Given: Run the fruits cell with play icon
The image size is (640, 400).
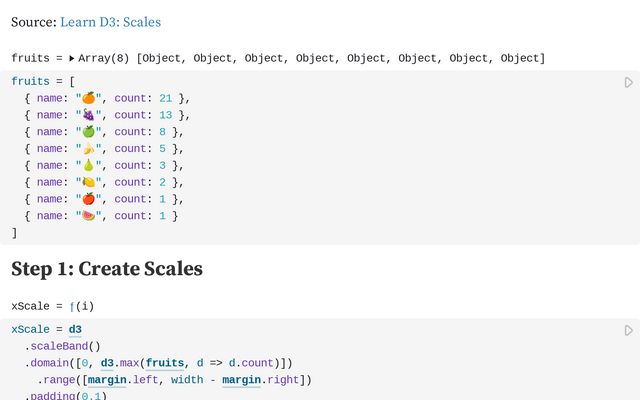Looking at the screenshot, I should click(629, 82).
